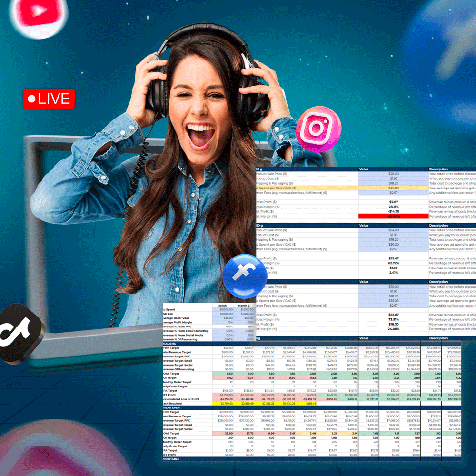Click the pink Instagram icon
The height and width of the screenshot is (476, 476).
pos(318,129)
